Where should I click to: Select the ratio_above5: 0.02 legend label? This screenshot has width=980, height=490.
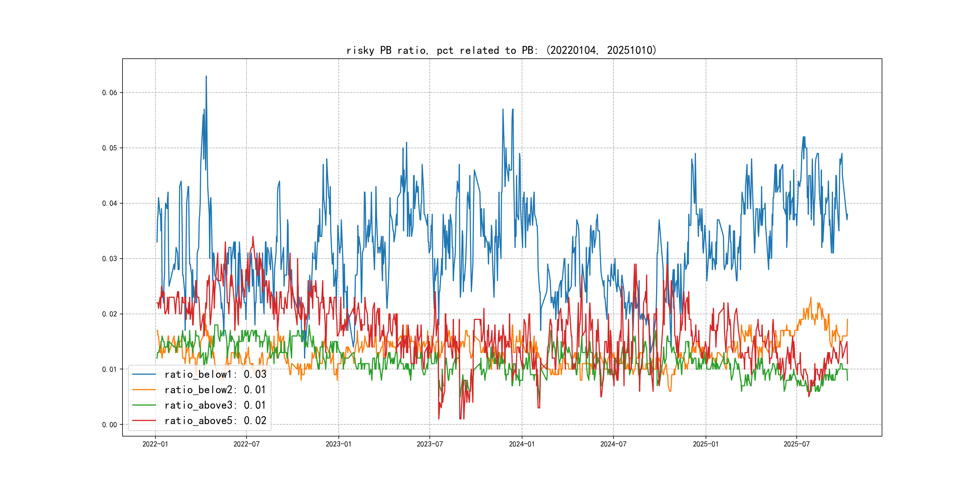[x=215, y=420]
